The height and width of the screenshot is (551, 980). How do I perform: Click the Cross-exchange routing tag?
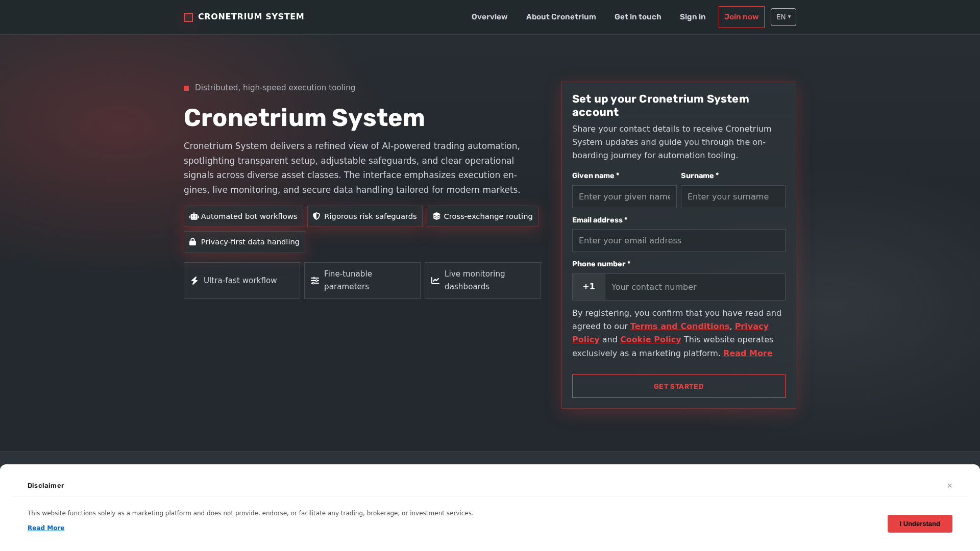pos(482,216)
